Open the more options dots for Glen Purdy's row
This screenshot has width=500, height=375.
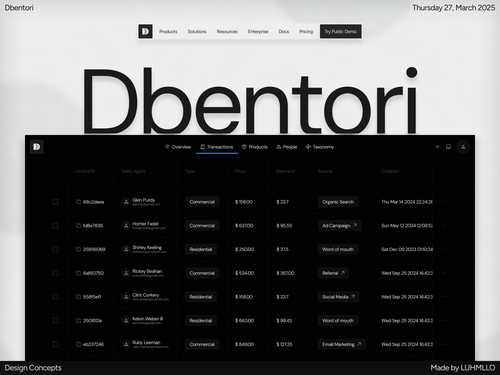pos(444,202)
